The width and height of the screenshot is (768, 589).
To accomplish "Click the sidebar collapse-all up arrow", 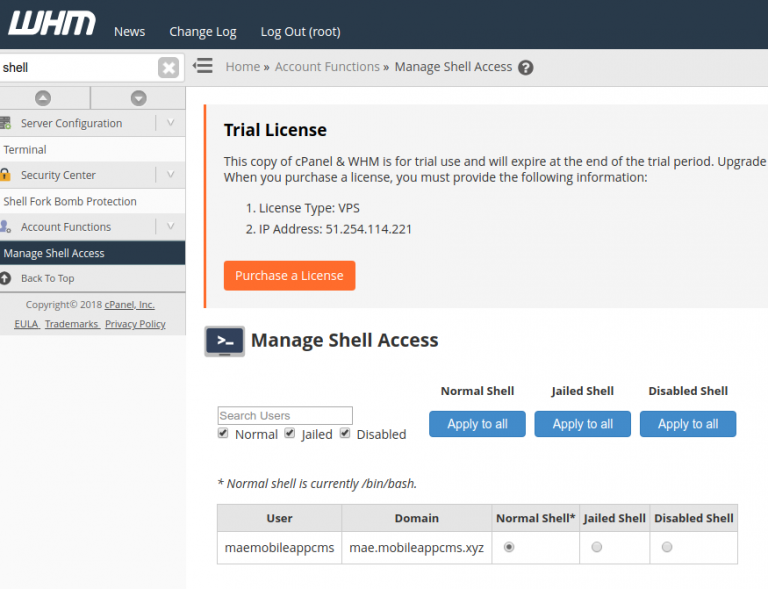I will pos(43,98).
